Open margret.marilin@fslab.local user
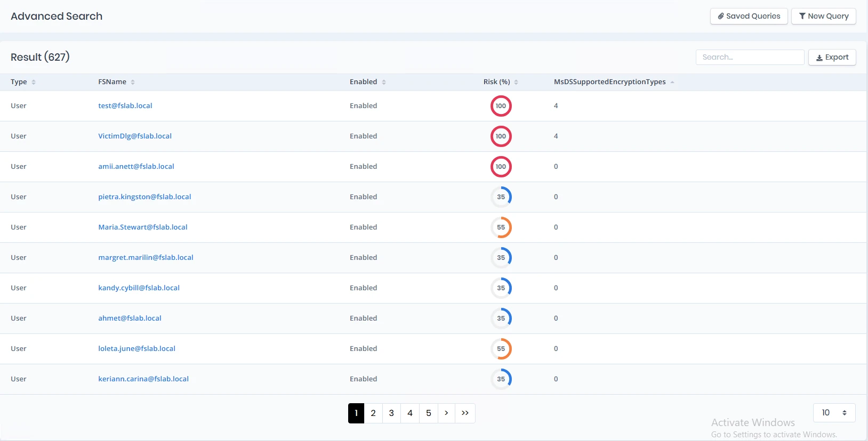This screenshot has width=868, height=441. [146, 257]
